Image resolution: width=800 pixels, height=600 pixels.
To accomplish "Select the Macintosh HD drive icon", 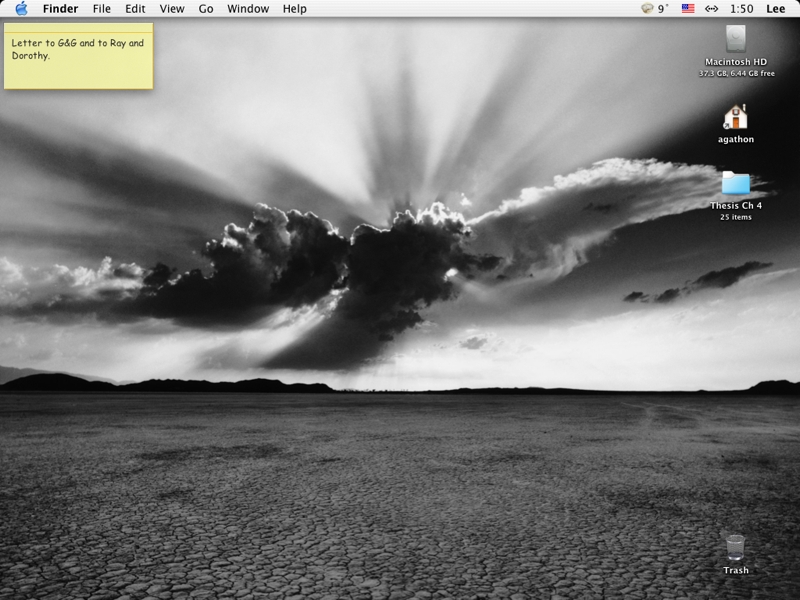I will click(735, 38).
